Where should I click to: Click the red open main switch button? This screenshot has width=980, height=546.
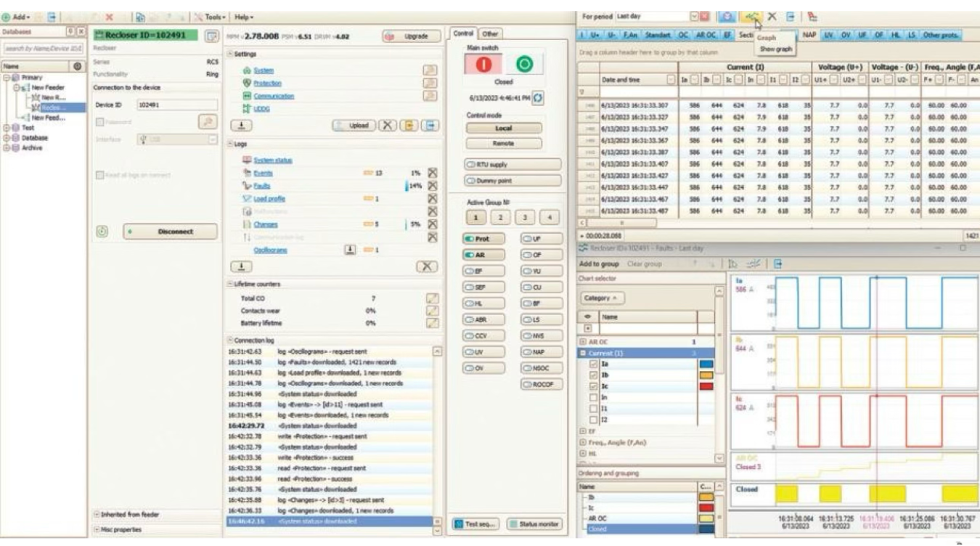pos(485,64)
